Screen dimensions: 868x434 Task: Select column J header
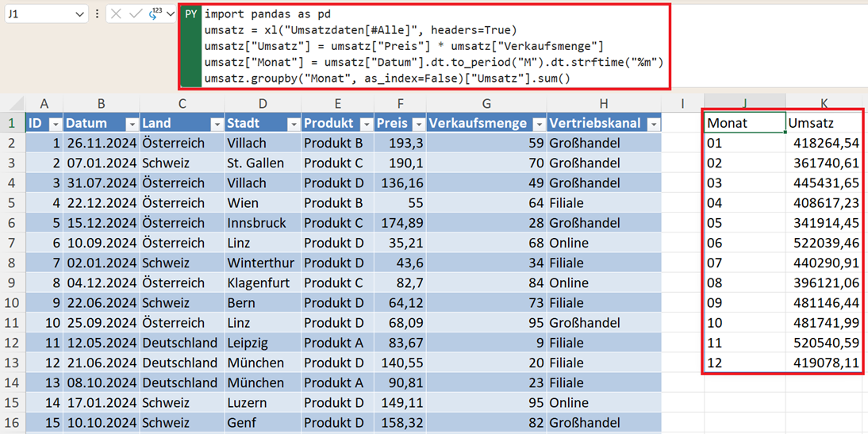(745, 104)
